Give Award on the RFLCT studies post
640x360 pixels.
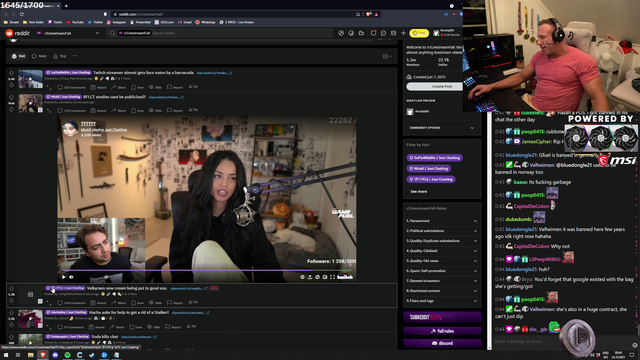coord(98,111)
